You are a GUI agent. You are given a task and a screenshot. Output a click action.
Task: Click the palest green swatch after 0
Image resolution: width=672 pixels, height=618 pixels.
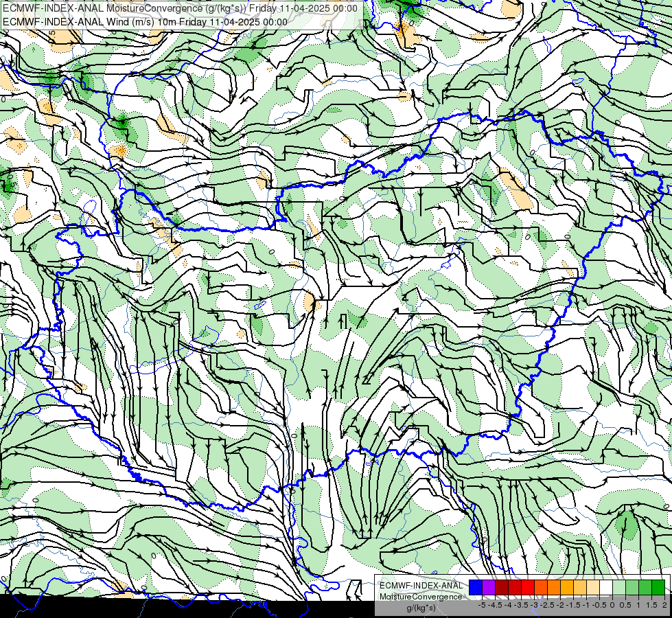coord(619,588)
